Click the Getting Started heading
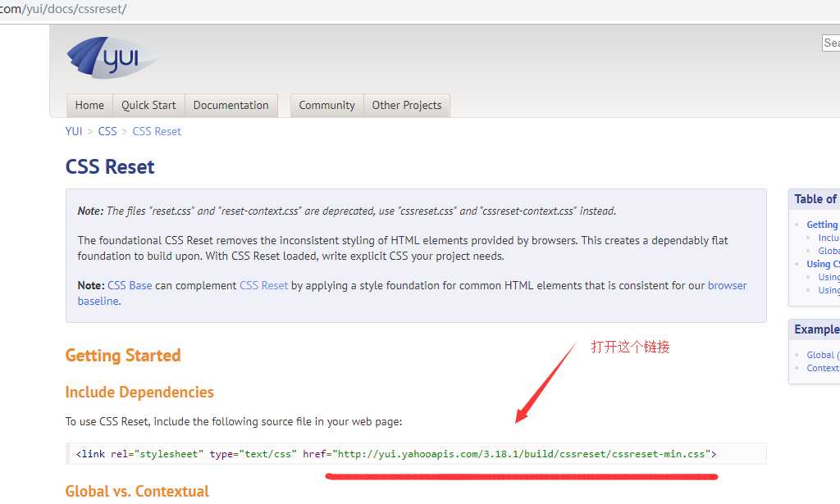Image resolution: width=840 pixels, height=504 pixels. (123, 356)
